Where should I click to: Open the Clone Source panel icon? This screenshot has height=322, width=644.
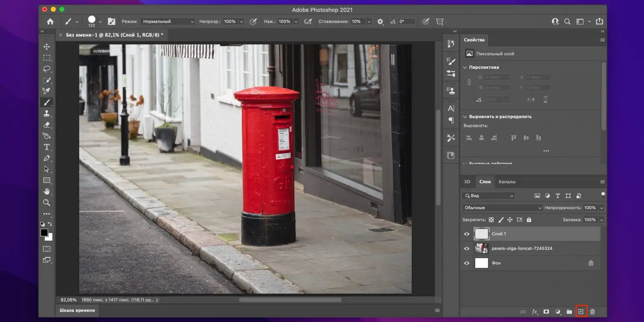click(451, 90)
